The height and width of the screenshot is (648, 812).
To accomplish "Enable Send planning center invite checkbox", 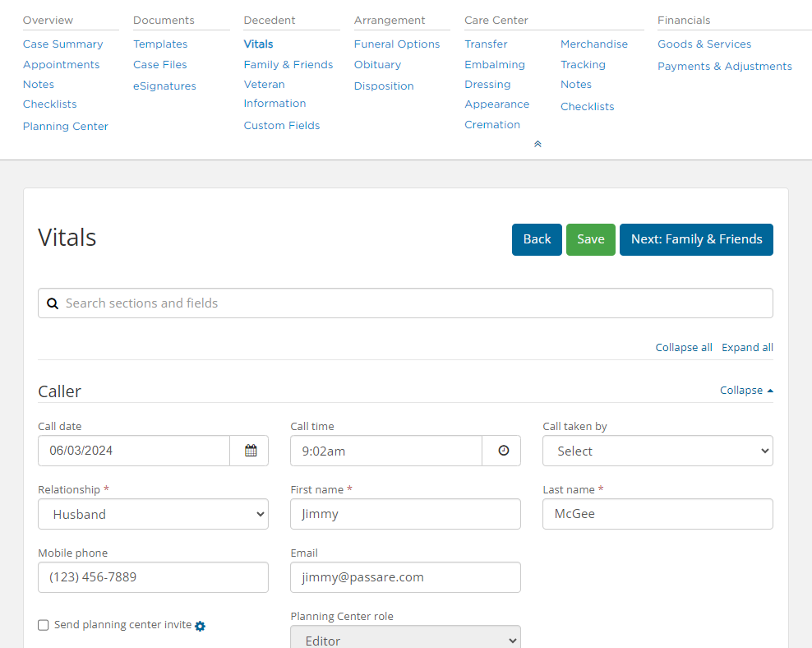I will tap(44, 625).
